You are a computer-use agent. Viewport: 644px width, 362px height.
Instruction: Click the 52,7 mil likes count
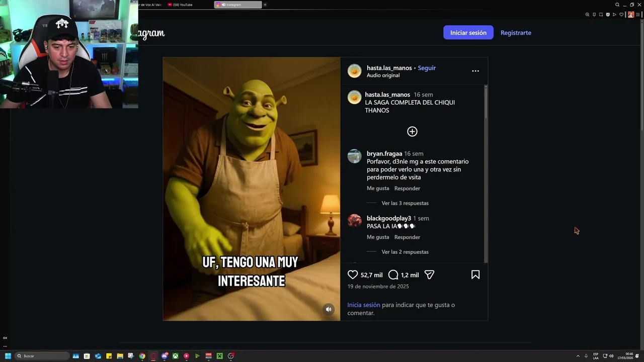(x=371, y=275)
